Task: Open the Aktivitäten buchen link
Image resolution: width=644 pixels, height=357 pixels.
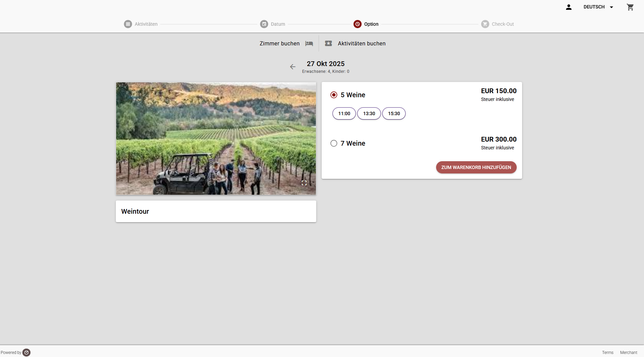Action: [x=362, y=43]
